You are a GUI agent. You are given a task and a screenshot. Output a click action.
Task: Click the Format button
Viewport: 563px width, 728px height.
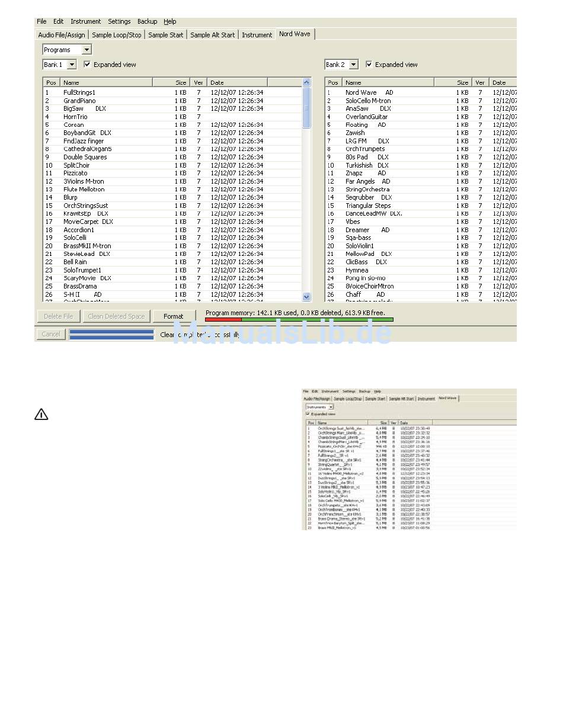click(174, 316)
